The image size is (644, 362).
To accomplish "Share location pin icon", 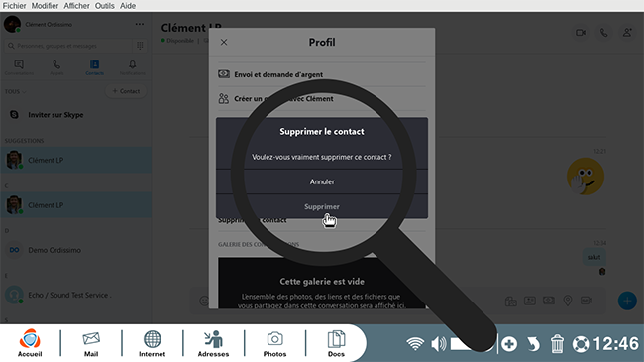I will (568, 301).
